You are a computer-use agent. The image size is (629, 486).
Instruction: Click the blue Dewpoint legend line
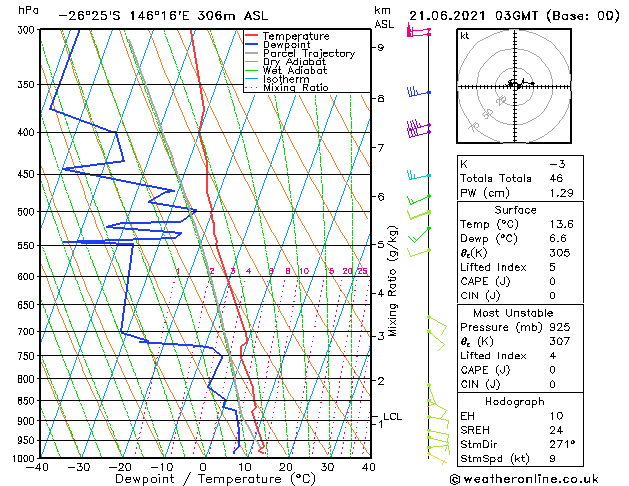tap(252, 45)
